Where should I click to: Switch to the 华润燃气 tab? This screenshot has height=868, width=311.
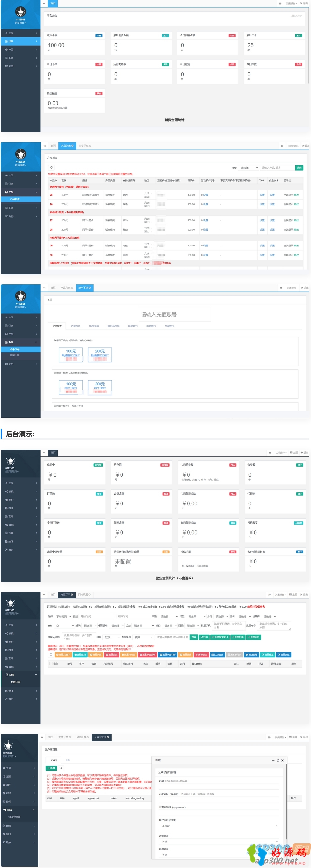tap(169, 326)
